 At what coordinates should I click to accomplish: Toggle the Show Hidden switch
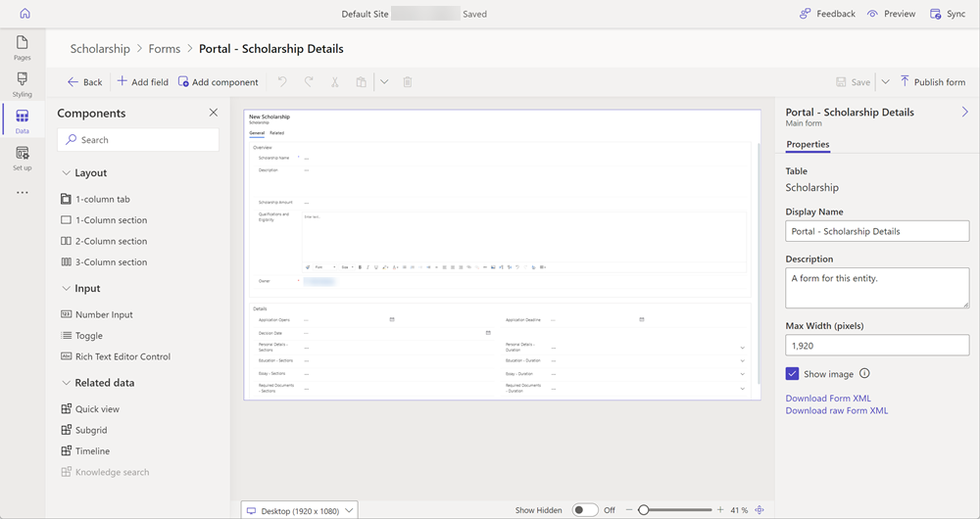[x=584, y=510]
